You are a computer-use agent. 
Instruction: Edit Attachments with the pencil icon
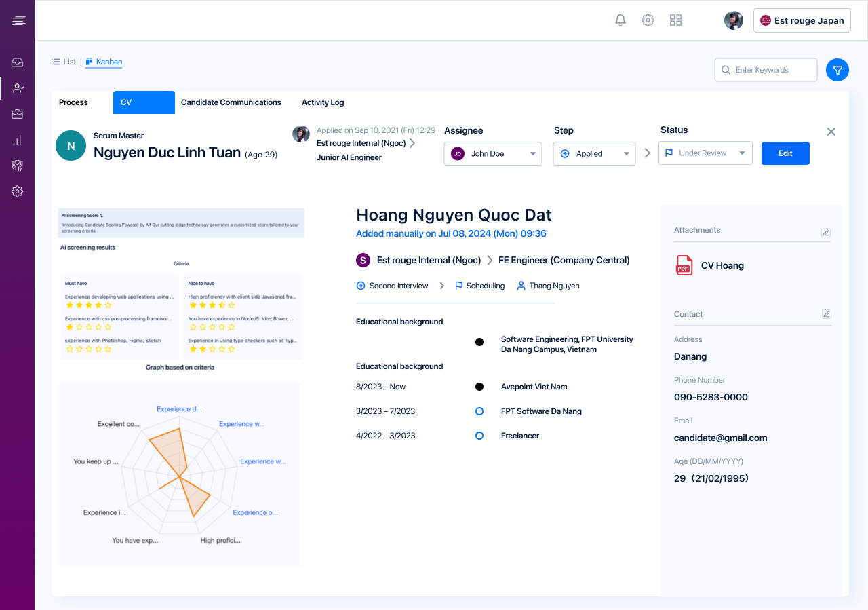tap(826, 232)
